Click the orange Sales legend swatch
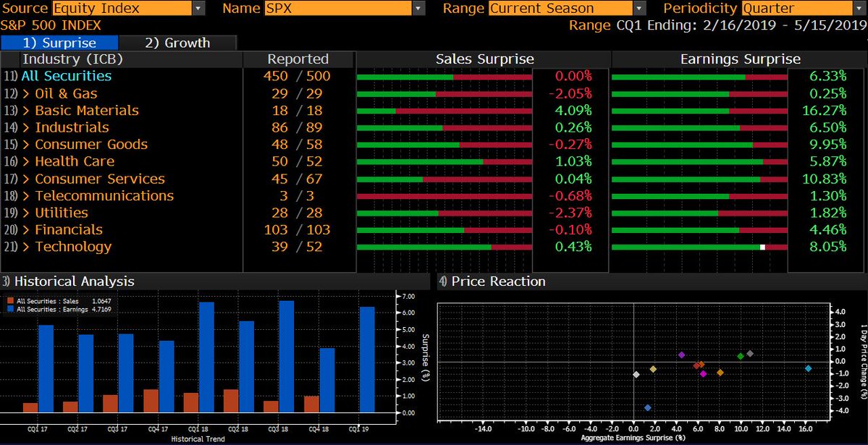Screen dimensions: 868x445 [x=10, y=302]
